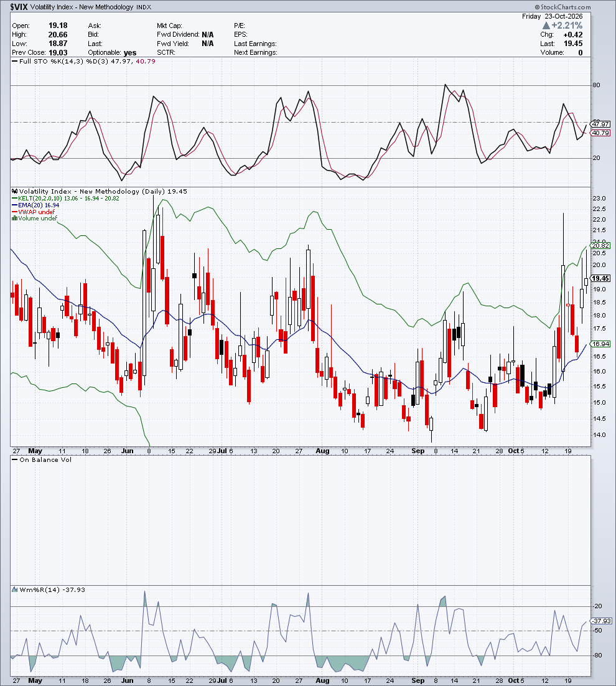Click the 23.0 label on price axis
The width and height of the screenshot is (616, 686).
pos(599,199)
